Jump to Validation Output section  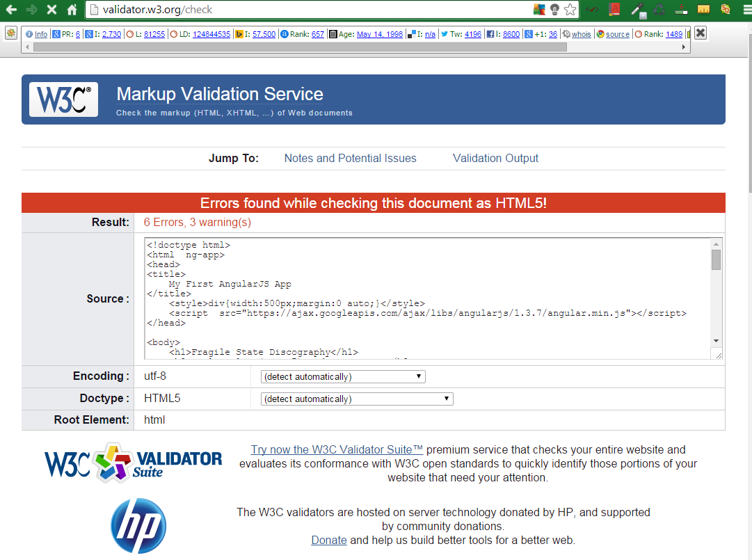(495, 158)
